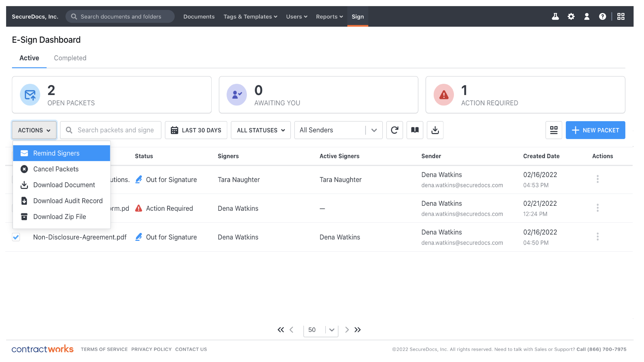Viewport: 644px width, 362px height.
Task: Open the user profile icon
Action: pos(587,16)
